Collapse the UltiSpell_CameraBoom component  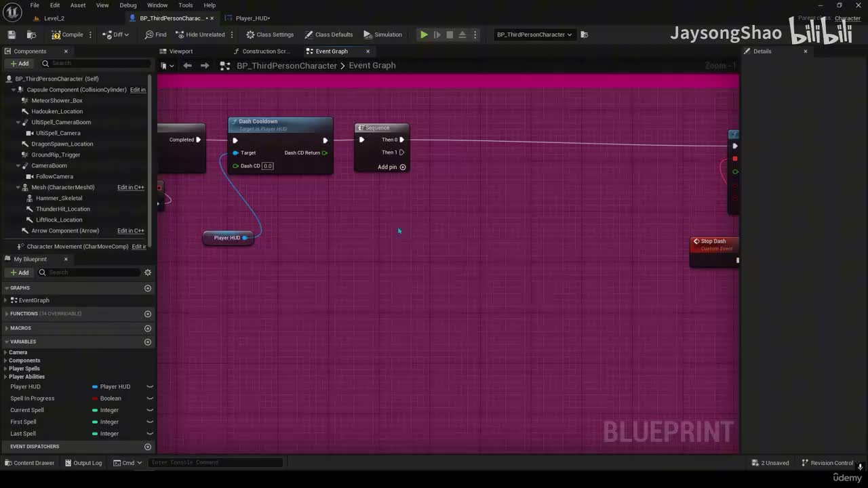click(x=18, y=122)
